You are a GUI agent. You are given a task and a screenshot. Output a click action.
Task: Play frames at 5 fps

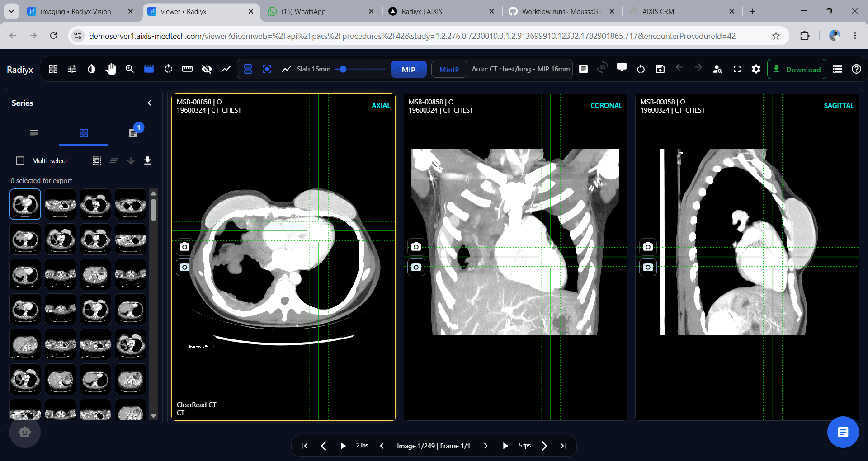pos(505,446)
